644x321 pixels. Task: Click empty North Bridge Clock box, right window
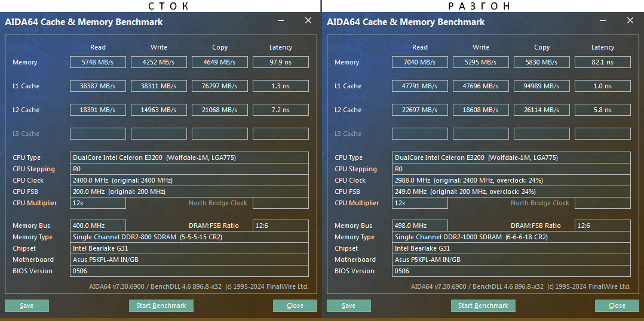(603, 203)
